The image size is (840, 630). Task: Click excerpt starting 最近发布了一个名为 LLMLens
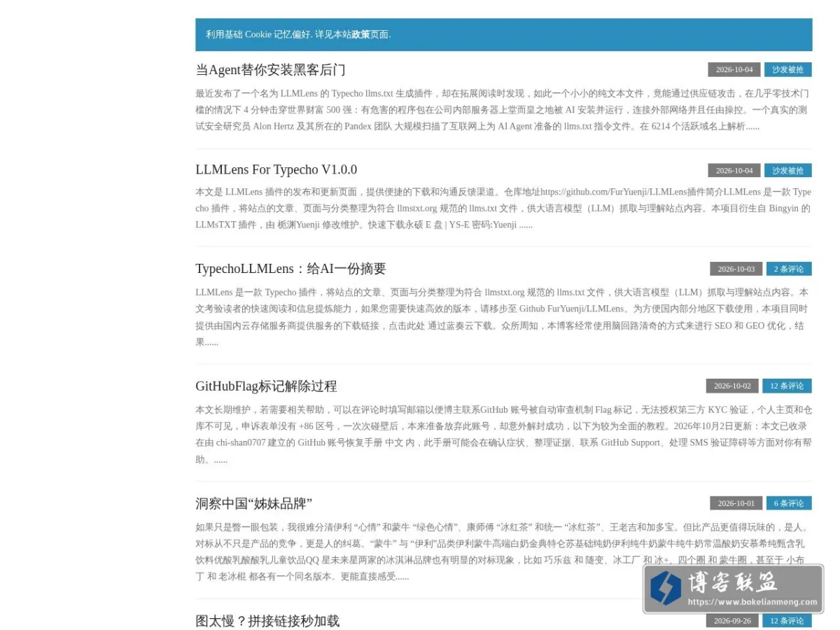point(503,110)
